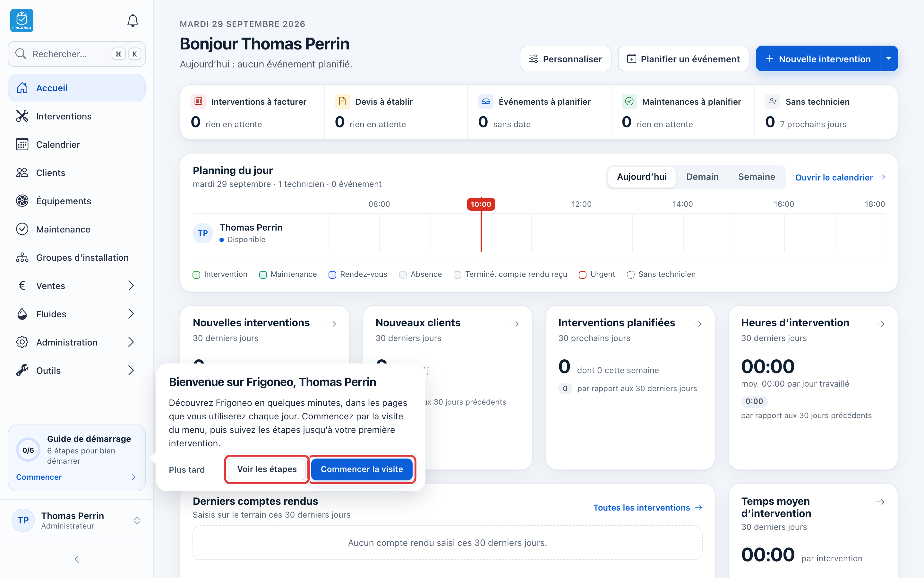This screenshot has height=578, width=924.
Task: Open the Ouvrir le calendrier link
Action: tap(840, 177)
